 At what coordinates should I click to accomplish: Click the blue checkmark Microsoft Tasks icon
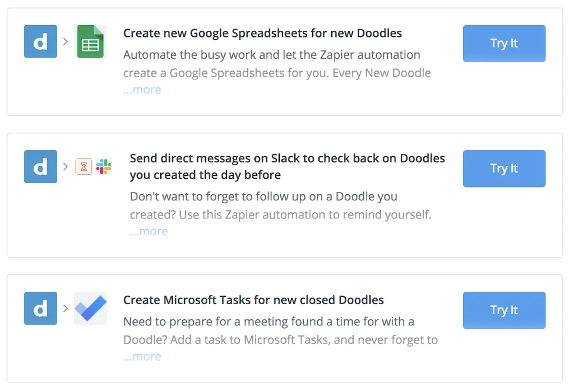[90, 308]
